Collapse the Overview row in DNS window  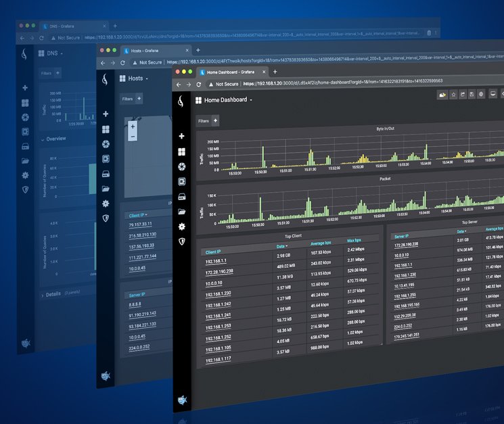(53, 139)
